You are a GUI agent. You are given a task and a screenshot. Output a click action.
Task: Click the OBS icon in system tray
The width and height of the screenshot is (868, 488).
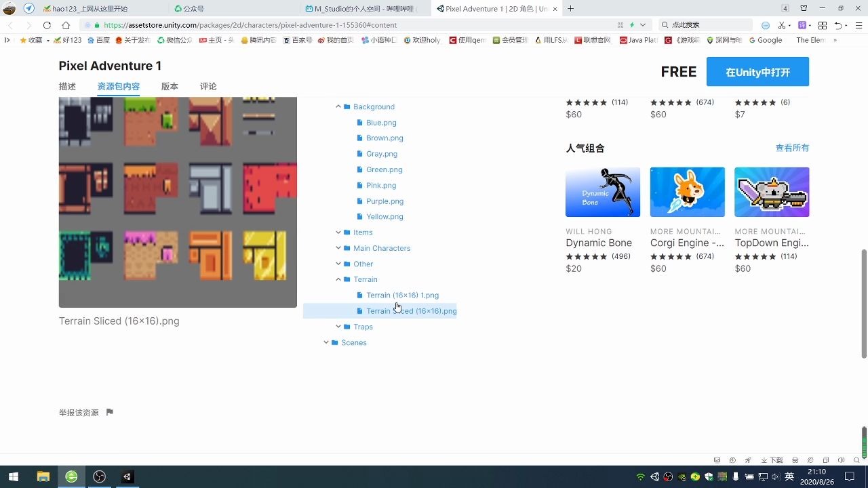pos(668,477)
